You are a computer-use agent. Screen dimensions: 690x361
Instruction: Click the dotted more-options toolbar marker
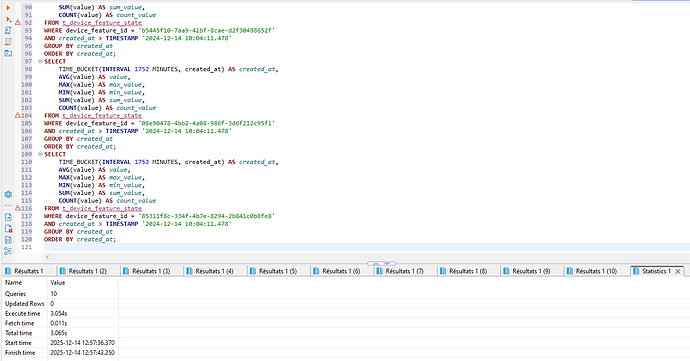pos(8,206)
